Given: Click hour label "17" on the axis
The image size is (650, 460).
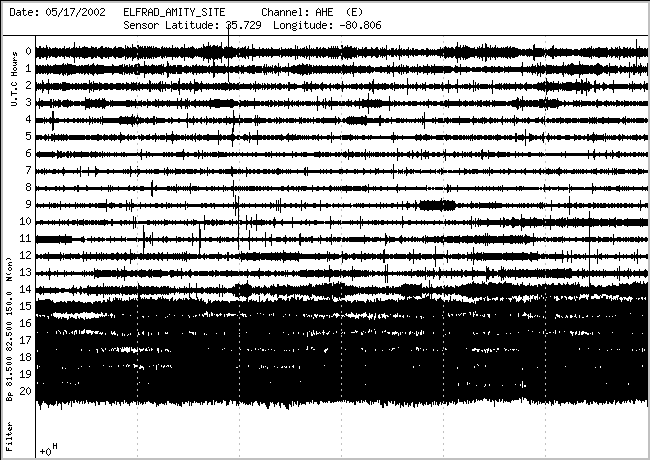Looking at the screenshot, I should coord(25,340).
